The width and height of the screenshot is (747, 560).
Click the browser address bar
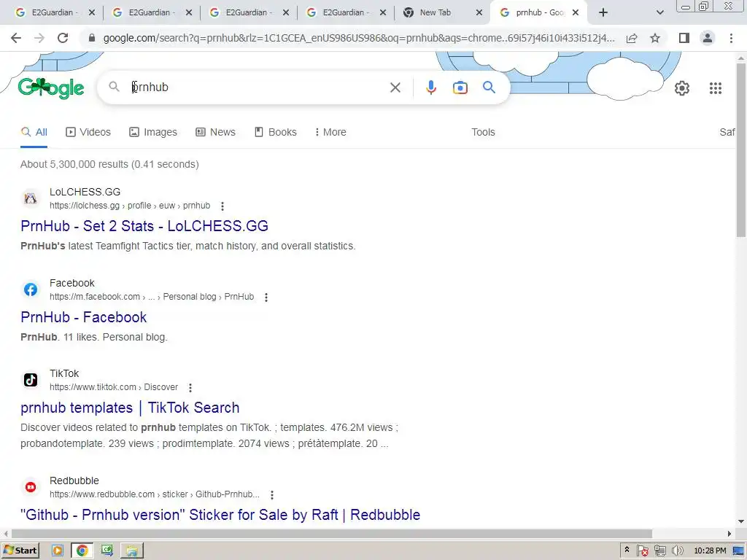pos(358,38)
